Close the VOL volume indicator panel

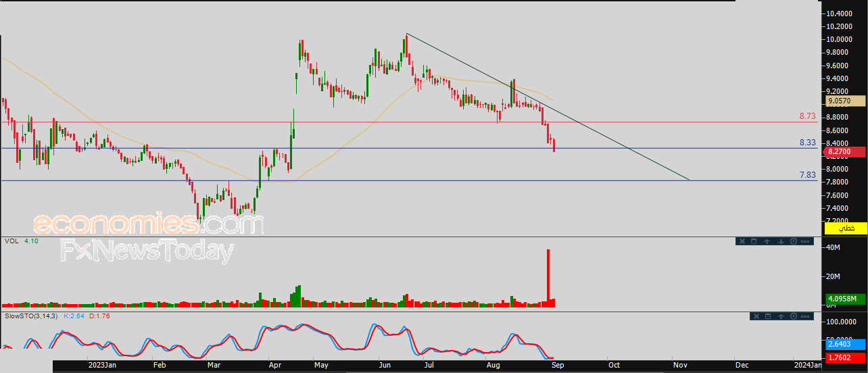(x=742, y=241)
